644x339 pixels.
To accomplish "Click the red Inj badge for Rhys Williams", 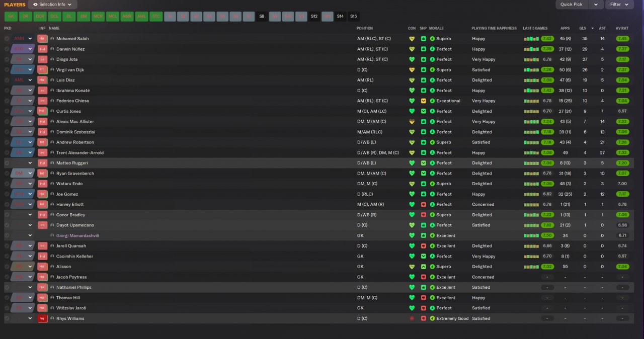I will click(x=42, y=318).
